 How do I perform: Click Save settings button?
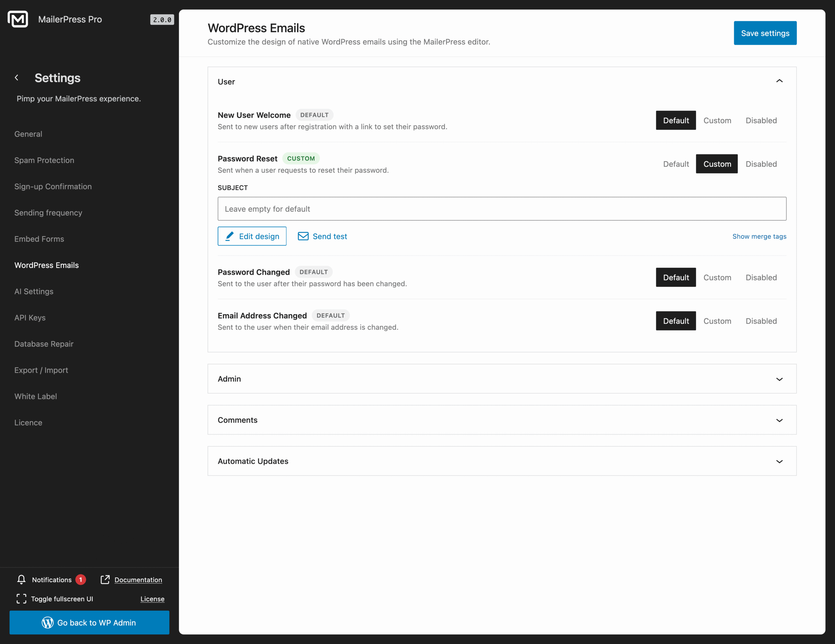point(765,33)
